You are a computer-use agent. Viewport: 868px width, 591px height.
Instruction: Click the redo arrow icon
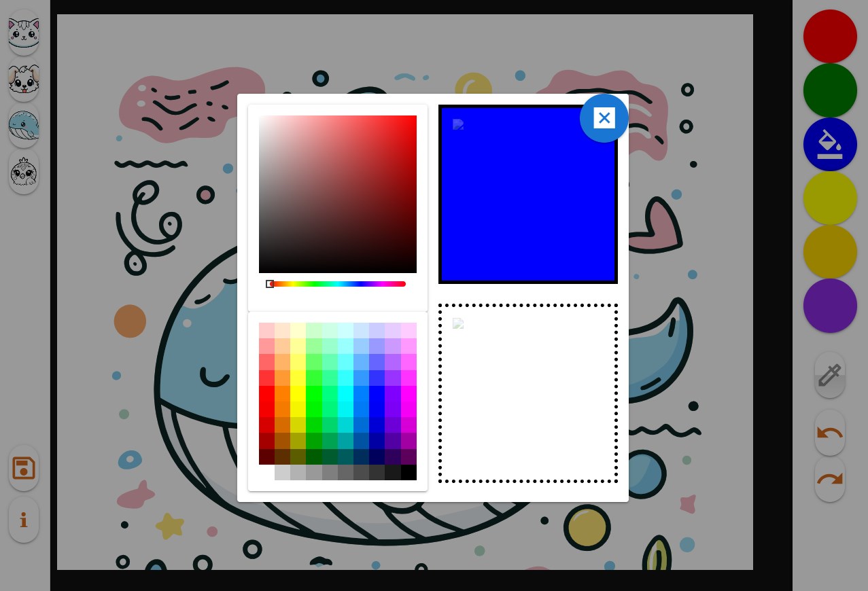click(830, 480)
